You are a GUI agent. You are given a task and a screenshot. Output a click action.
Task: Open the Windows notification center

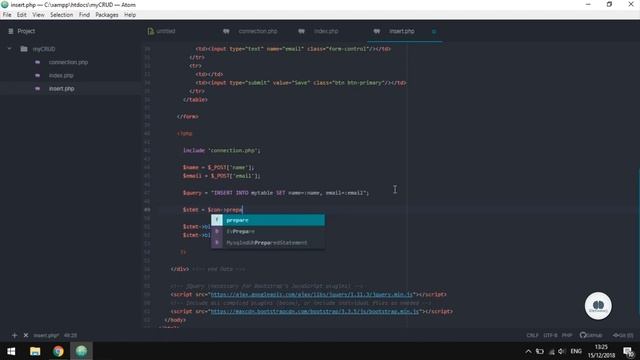tap(628, 351)
